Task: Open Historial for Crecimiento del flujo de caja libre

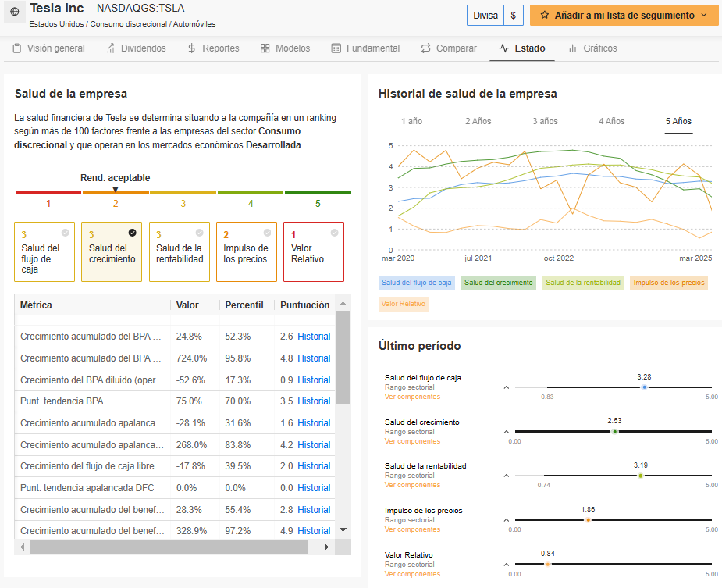Action: 314,466
